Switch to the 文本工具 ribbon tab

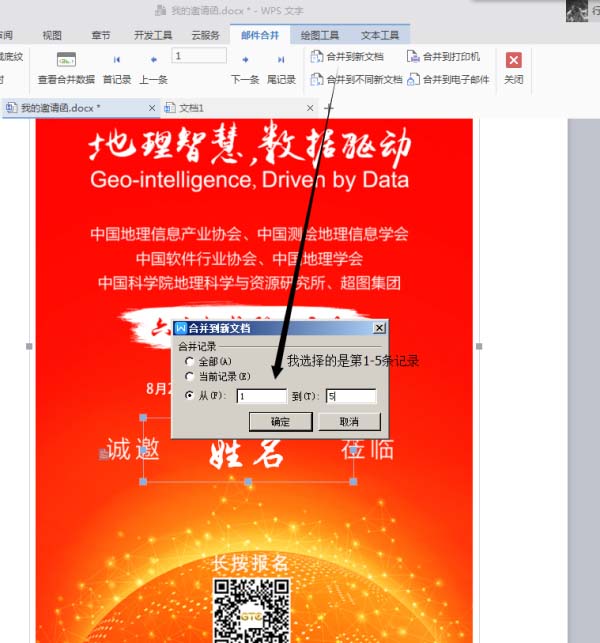[380, 35]
